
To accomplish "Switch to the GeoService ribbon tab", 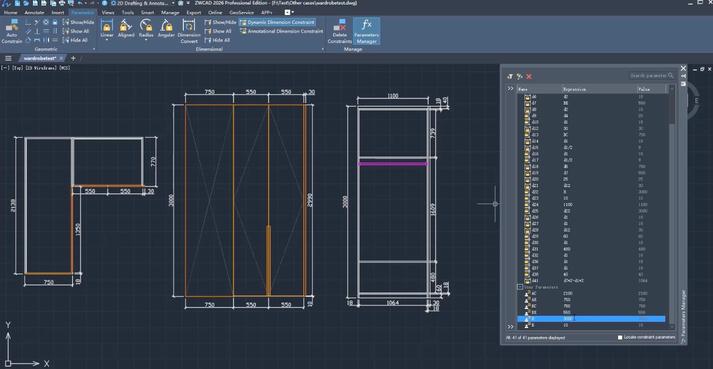I will (241, 13).
